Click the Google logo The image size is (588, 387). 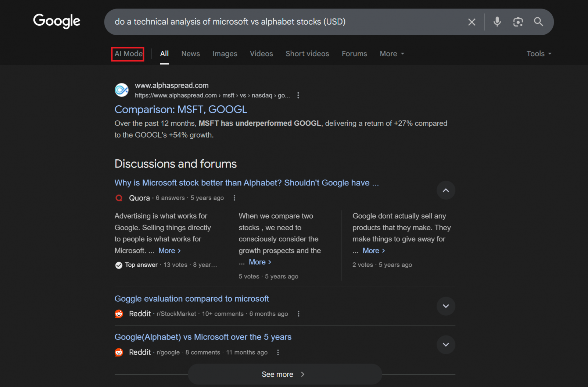tap(57, 21)
